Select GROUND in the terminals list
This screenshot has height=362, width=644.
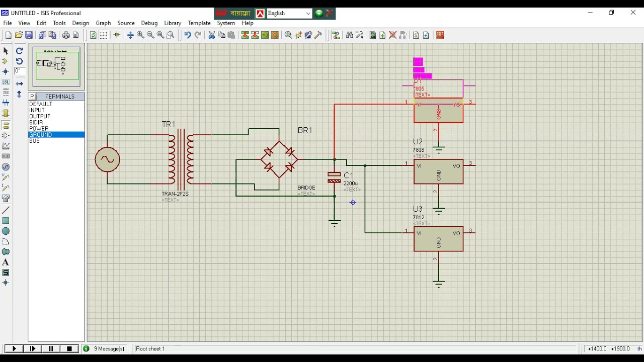(56, 135)
